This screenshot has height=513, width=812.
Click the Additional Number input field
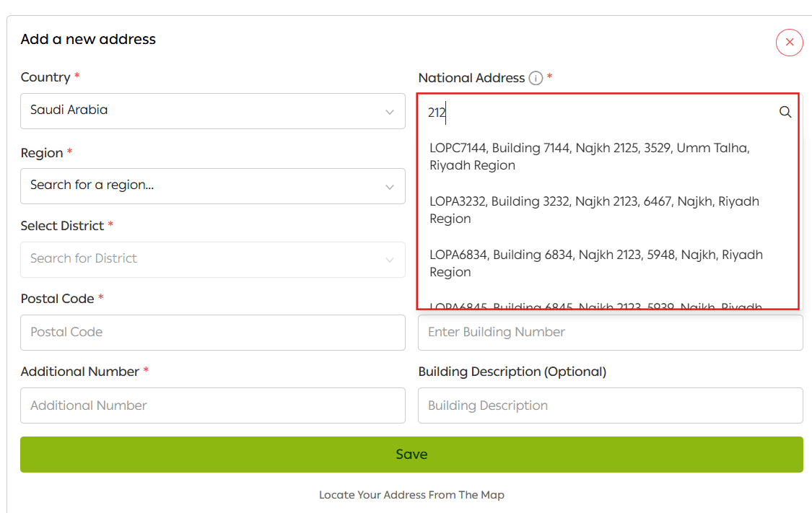point(213,405)
